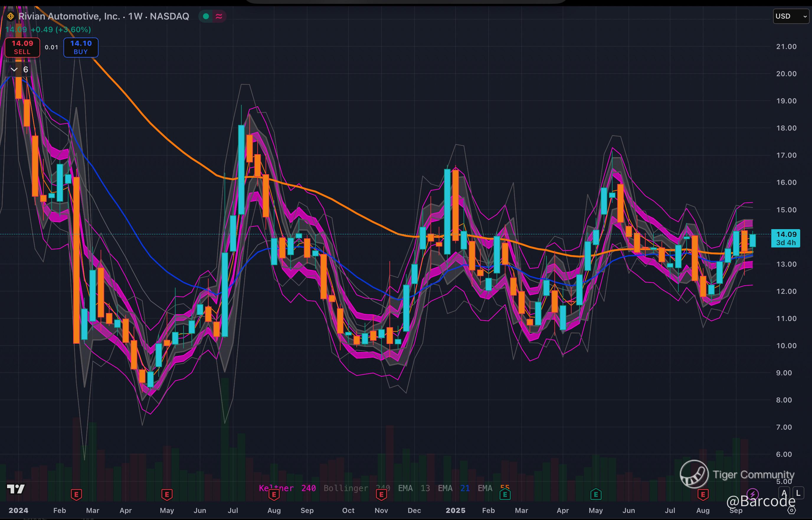This screenshot has width=812, height=520.
Task: Click the Rivian logo icon beside the symbol name
Action: pyautogui.click(x=10, y=16)
